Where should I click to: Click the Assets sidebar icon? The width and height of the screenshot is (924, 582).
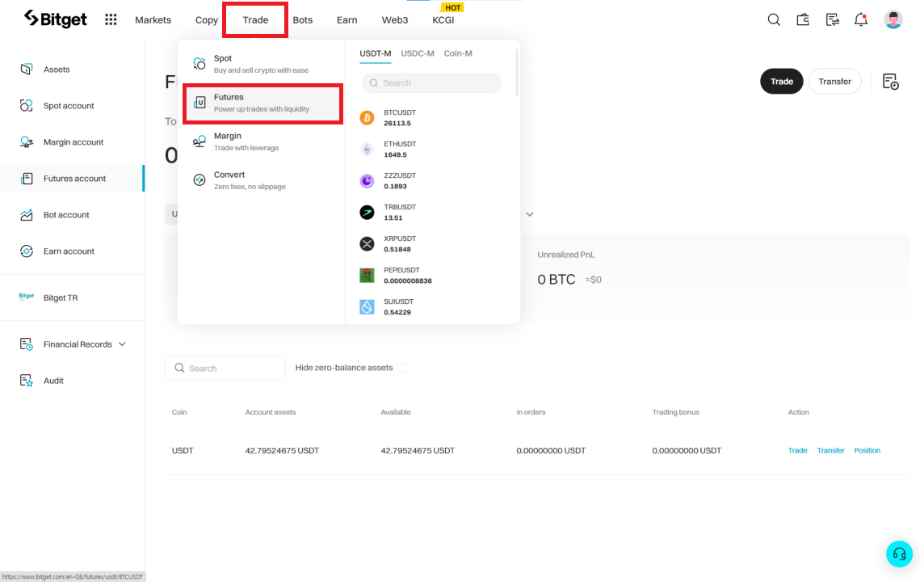pos(27,69)
